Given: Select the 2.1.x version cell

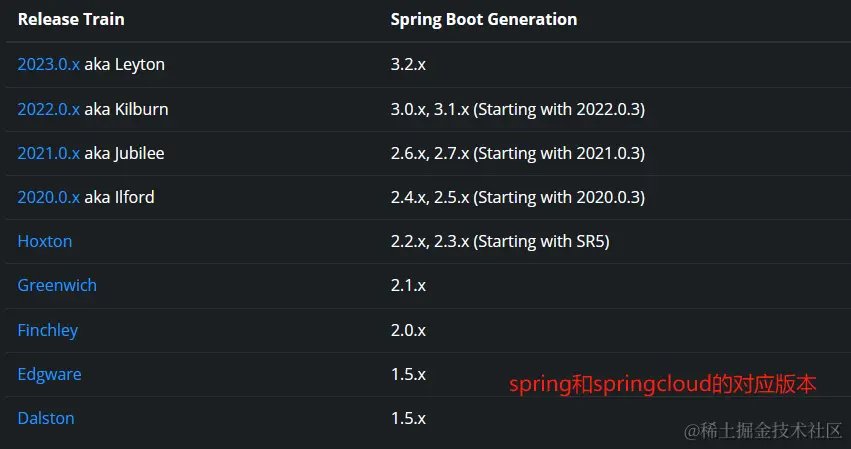Looking at the screenshot, I should [x=408, y=285].
